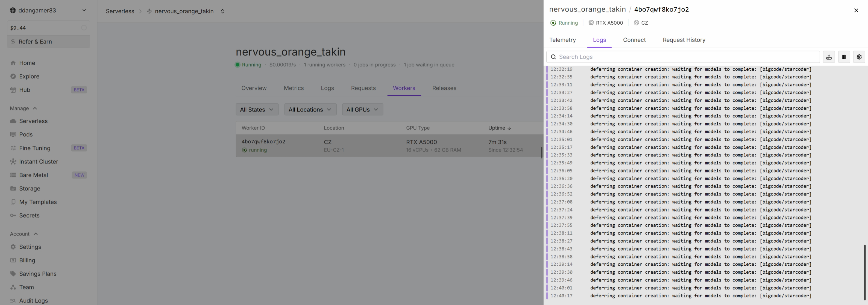Expand the ddangamer83 account dropdown
Screen dimensions: 868x305
pos(84,10)
